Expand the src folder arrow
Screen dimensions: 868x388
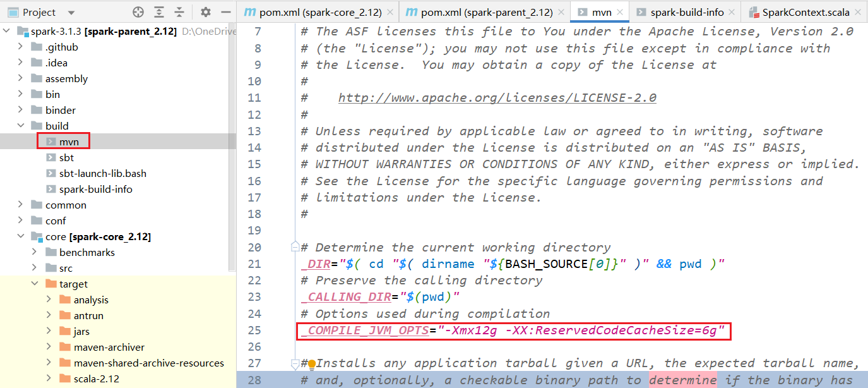pyautogui.click(x=35, y=268)
